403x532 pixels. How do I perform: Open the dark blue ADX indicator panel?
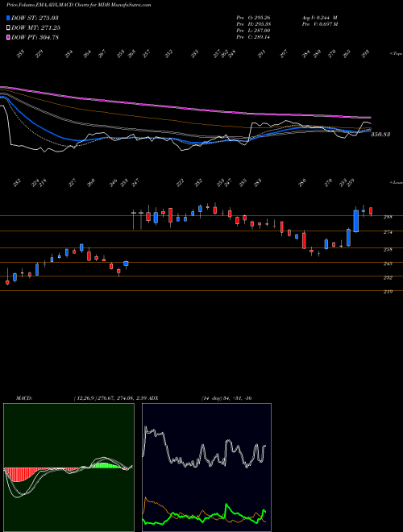point(206,468)
